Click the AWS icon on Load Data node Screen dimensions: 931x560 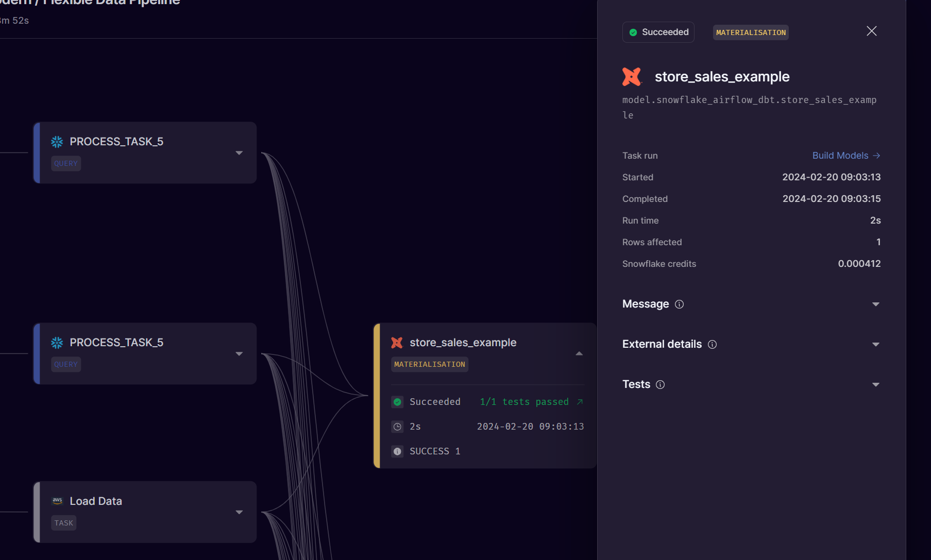(57, 501)
